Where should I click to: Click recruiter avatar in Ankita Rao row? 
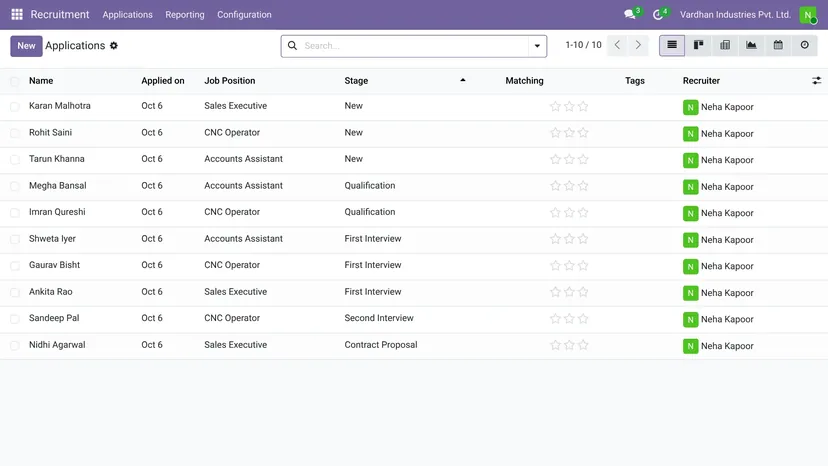click(x=690, y=293)
